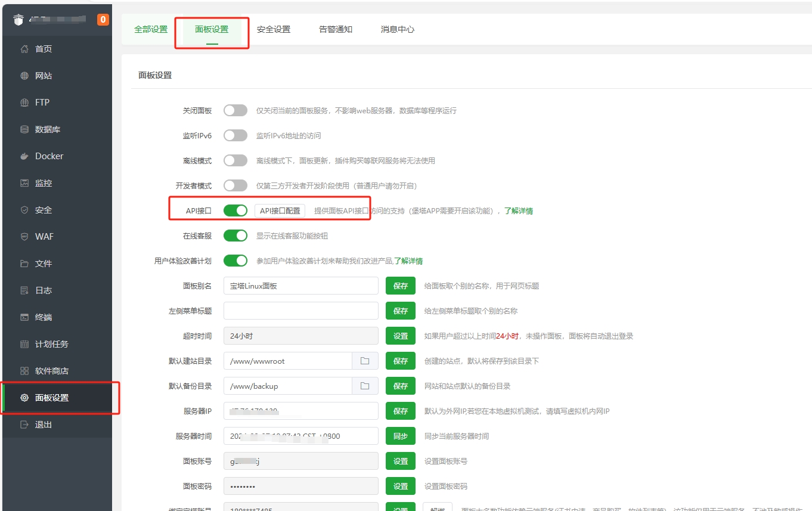Click the grid icon beside 软件商店

coord(24,371)
